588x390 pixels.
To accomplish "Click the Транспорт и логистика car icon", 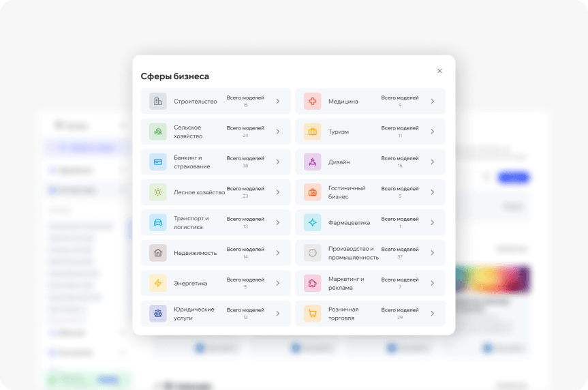I will click(158, 222).
